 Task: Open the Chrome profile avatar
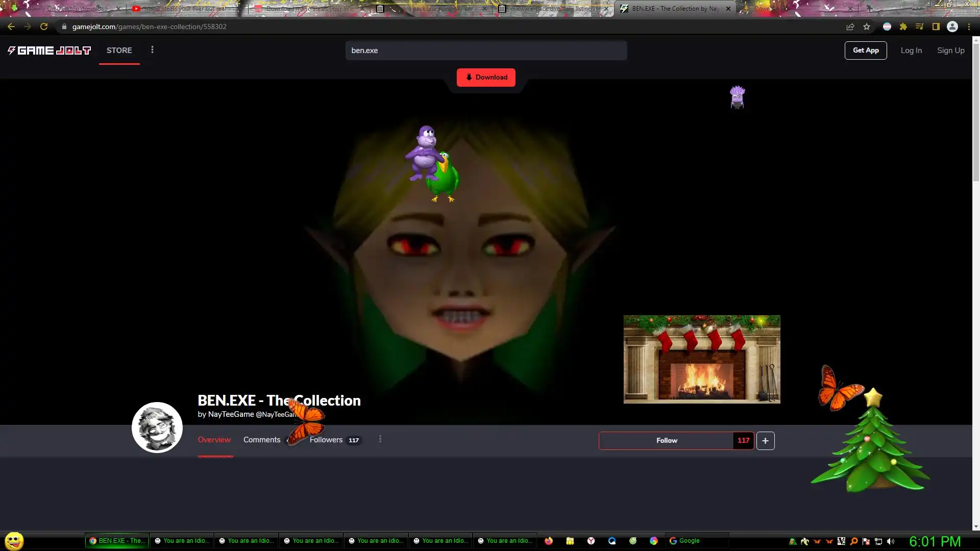(952, 27)
